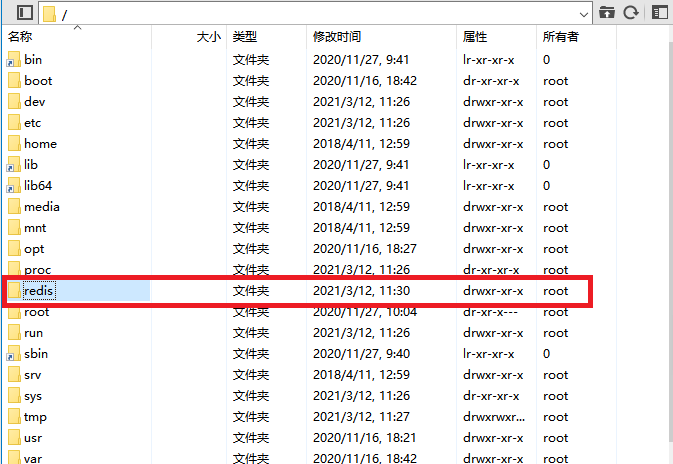Image resolution: width=673 pixels, height=464 pixels.
Task: Click the path input field showing /
Action: pyautogui.click(x=315, y=14)
